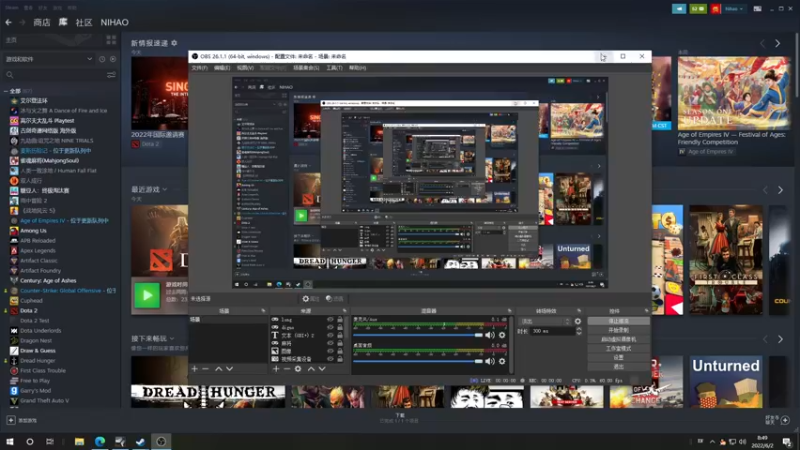Mute the microphone/Aux mixer channel

(490, 335)
